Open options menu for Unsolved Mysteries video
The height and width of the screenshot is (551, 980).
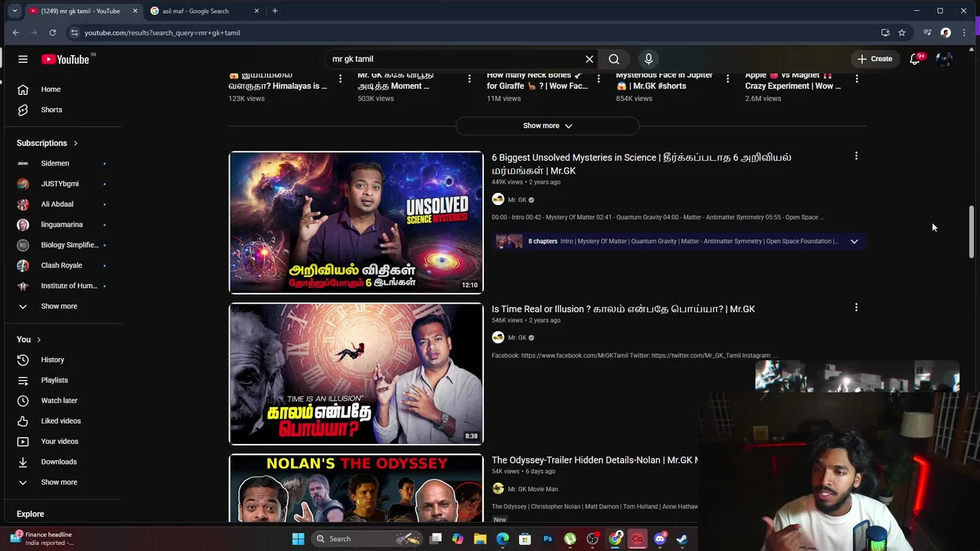tap(856, 156)
